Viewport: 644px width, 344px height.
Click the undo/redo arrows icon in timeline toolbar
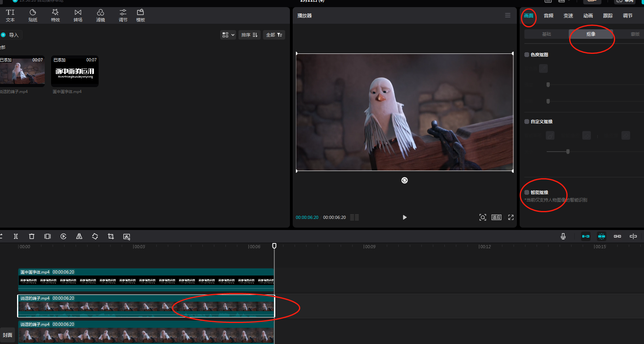coord(1,236)
